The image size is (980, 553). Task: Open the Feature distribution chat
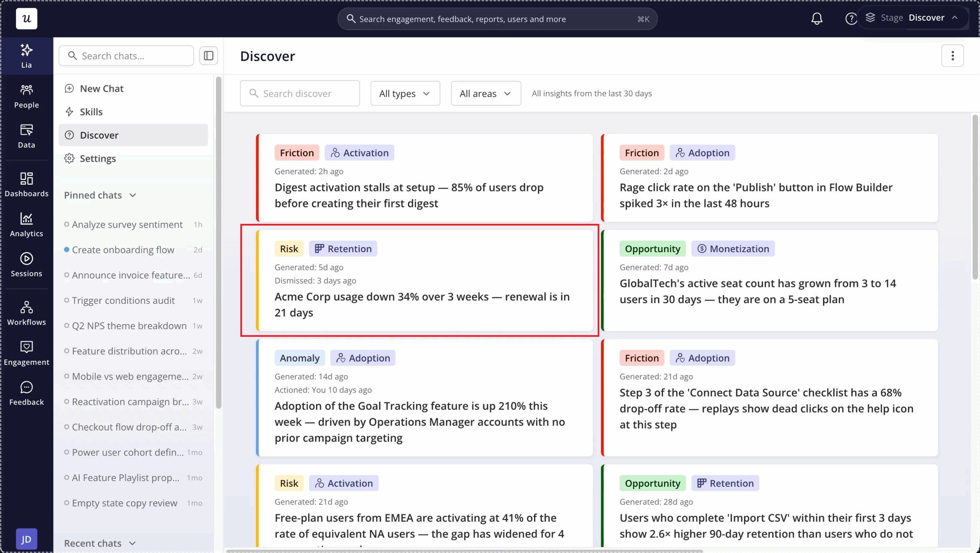133,351
